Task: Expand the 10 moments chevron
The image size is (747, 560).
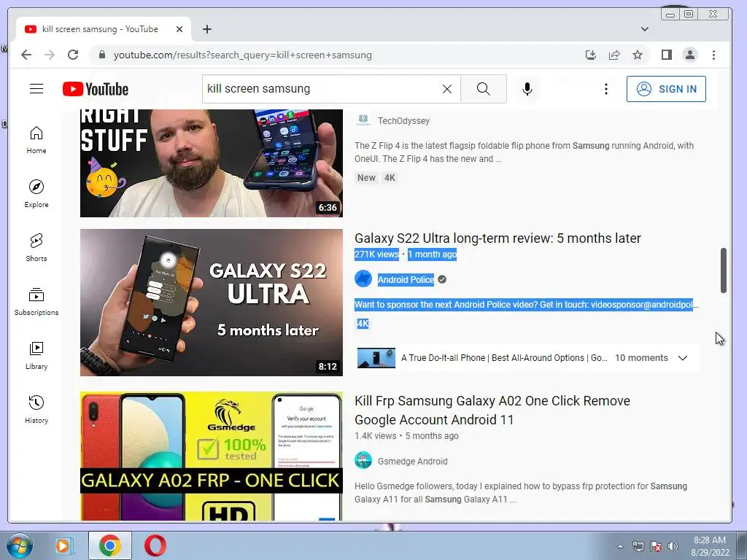Action: [x=682, y=358]
